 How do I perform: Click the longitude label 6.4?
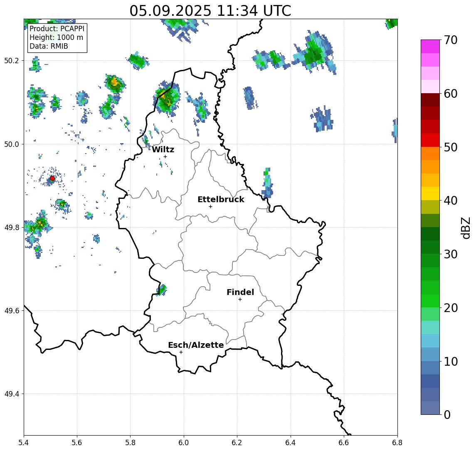tap(291, 443)
